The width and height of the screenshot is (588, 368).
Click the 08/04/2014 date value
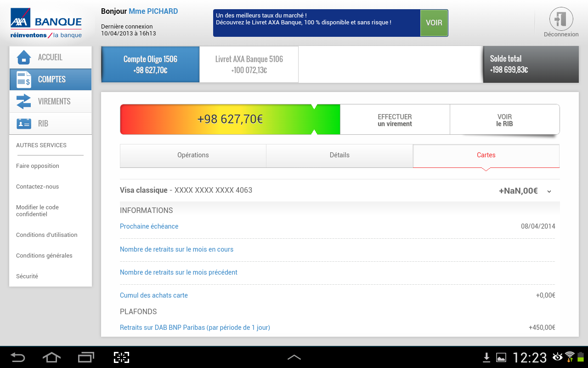coord(538,226)
